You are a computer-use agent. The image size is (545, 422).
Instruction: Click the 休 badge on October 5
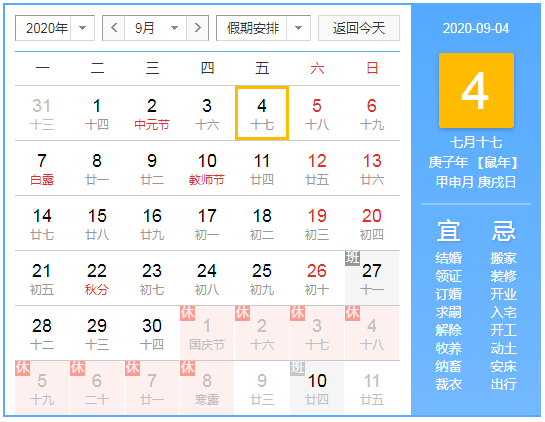pos(22,368)
